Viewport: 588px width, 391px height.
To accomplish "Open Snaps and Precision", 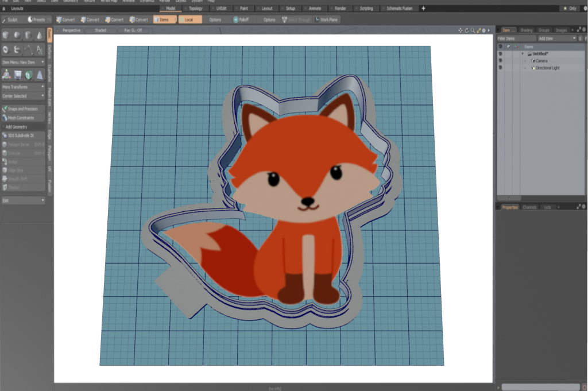I will click(23, 109).
